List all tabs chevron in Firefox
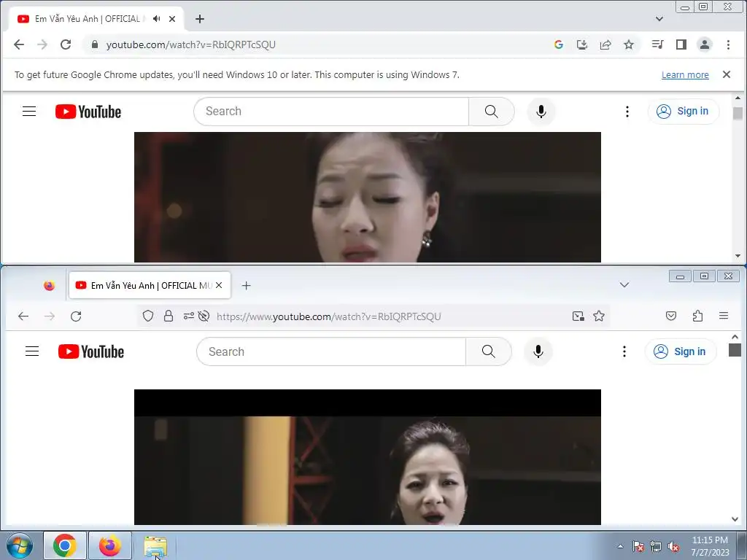The image size is (747, 560). tap(624, 285)
